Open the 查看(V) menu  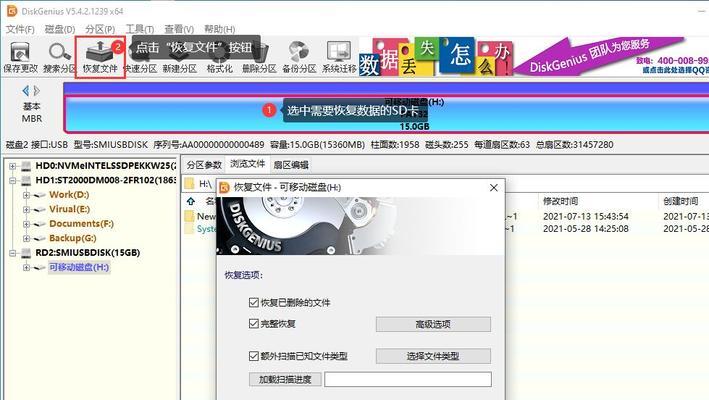coord(179,29)
